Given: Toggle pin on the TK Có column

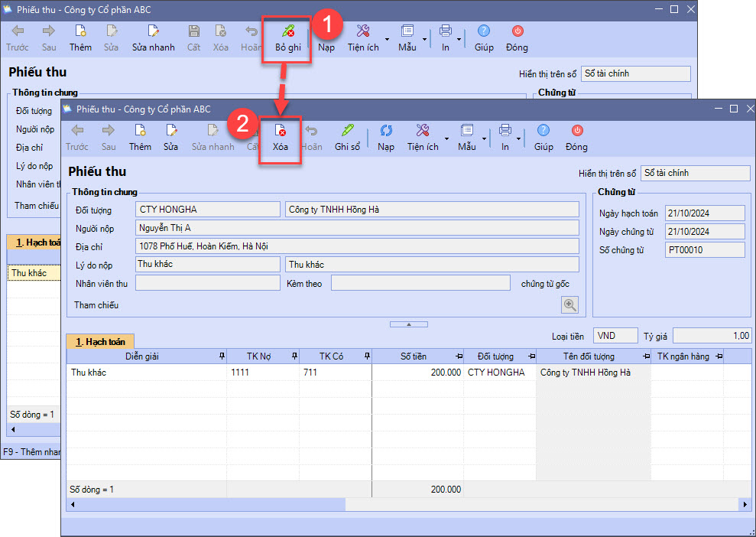Looking at the screenshot, I should [x=366, y=356].
